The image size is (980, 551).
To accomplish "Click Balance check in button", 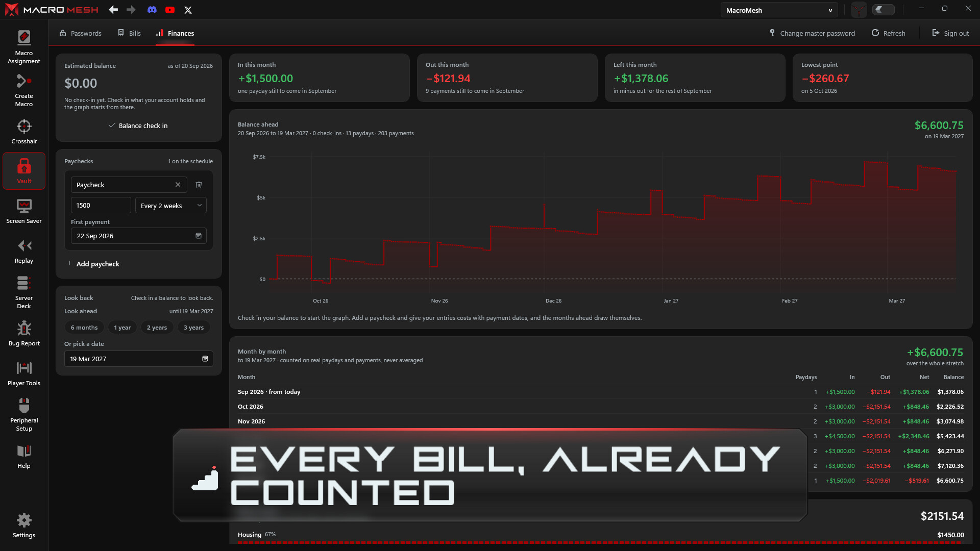I will click(138, 126).
